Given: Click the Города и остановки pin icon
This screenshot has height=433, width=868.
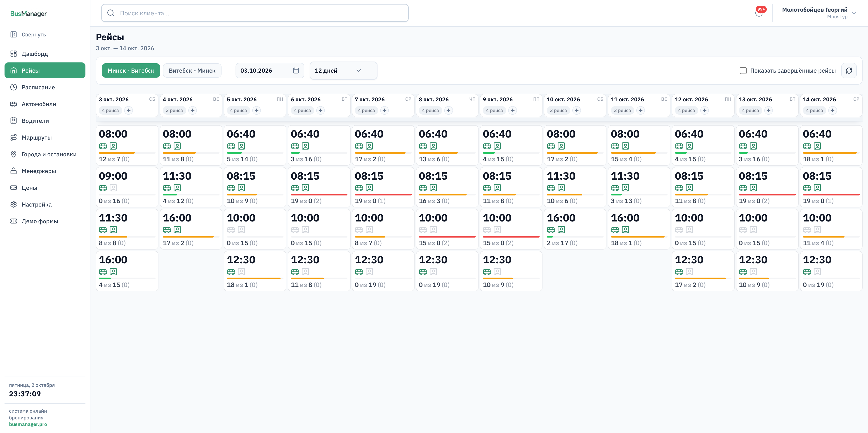Looking at the screenshot, I should click(x=14, y=154).
